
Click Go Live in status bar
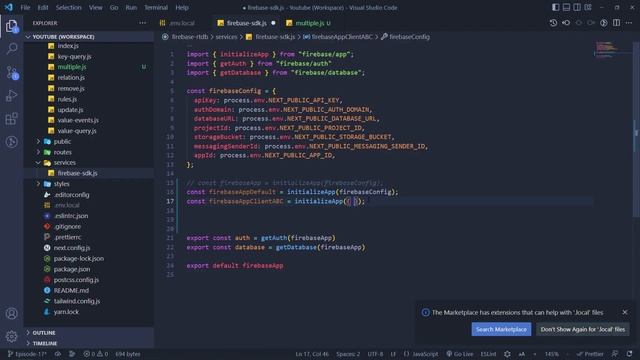tap(459, 354)
